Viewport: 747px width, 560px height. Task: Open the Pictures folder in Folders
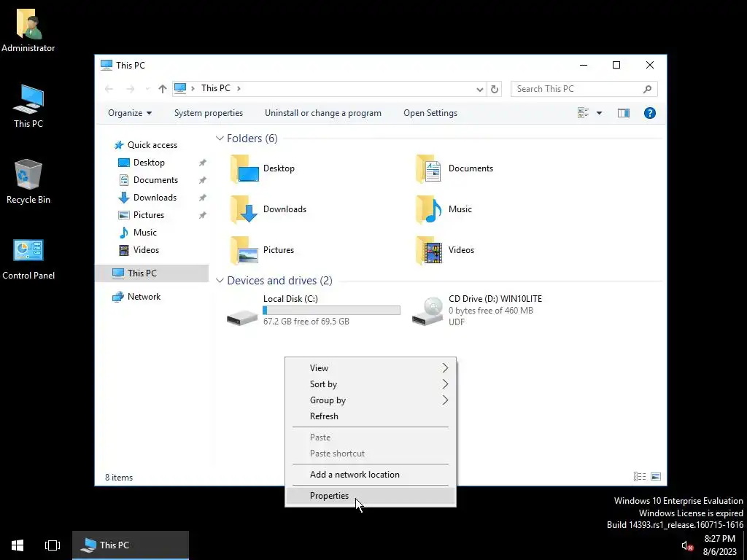pyautogui.click(x=262, y=251)
